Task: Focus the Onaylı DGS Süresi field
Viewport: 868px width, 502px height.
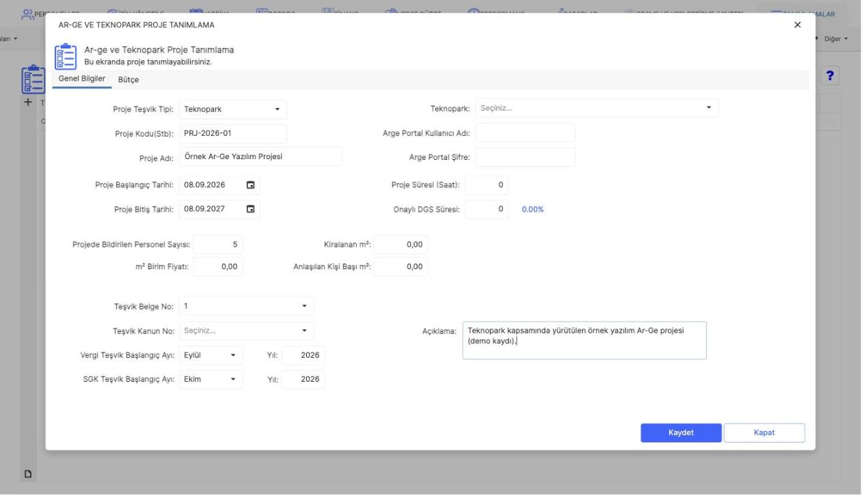Action: tap(487, 209)
